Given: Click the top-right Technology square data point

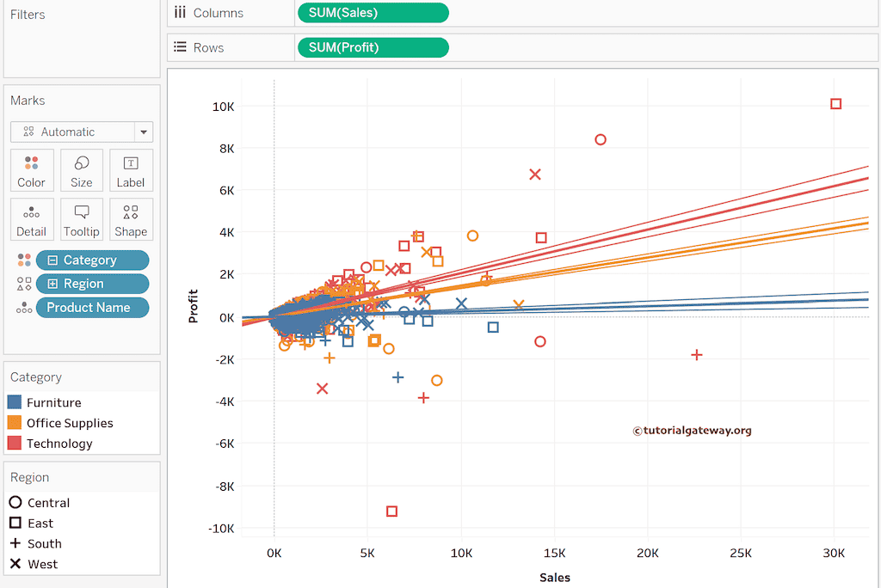Looking at the screenshot, I should (835, 104).
